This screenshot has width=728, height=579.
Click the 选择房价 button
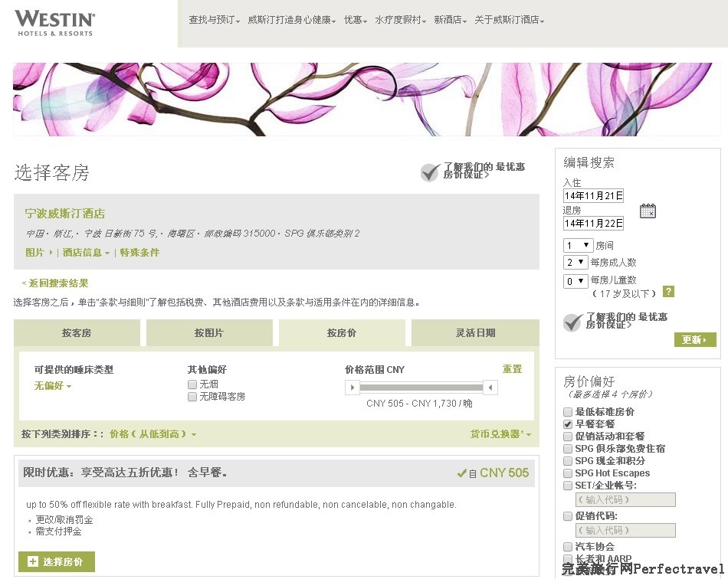(x=57, y=562)
